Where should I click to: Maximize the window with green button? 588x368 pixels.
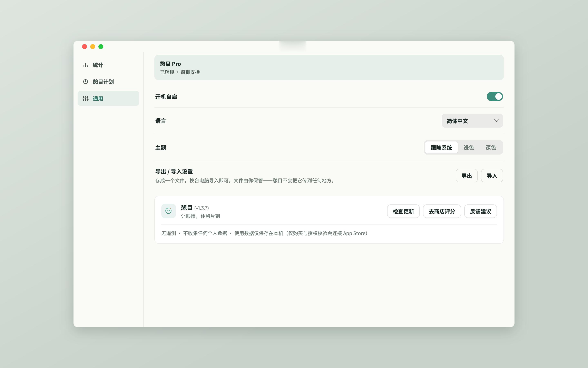point(101,46)
